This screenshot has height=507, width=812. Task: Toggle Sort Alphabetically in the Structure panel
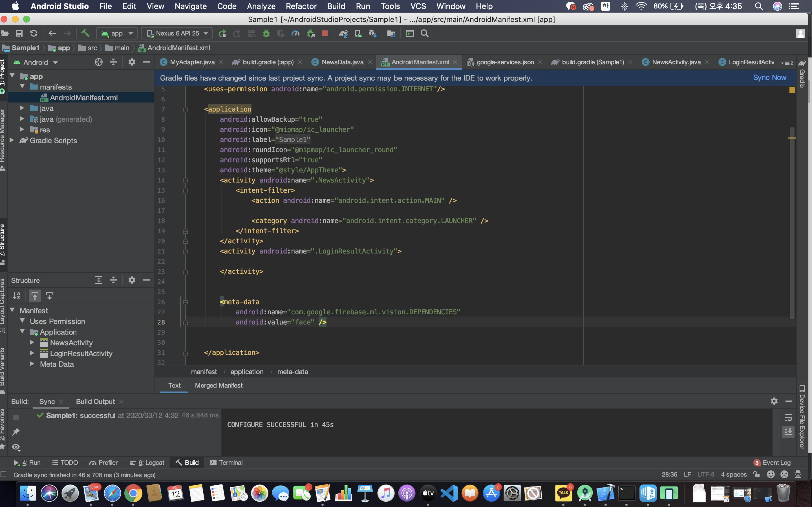point(16,296)
